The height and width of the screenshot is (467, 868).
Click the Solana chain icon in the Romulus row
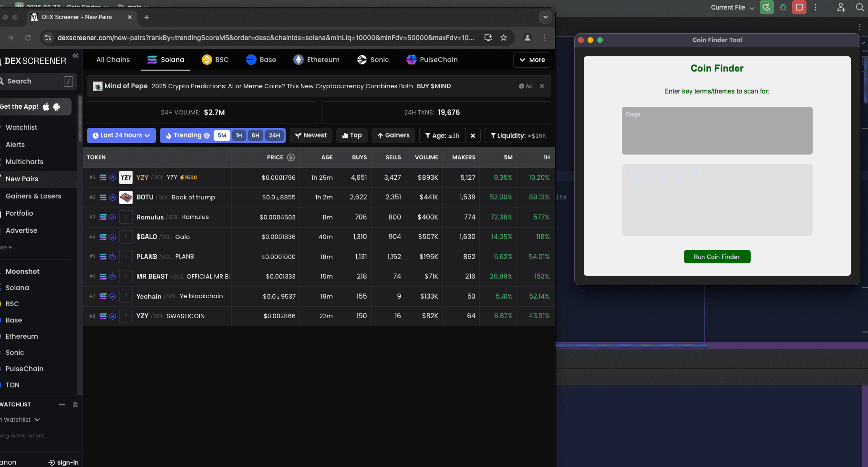point(103,217)
